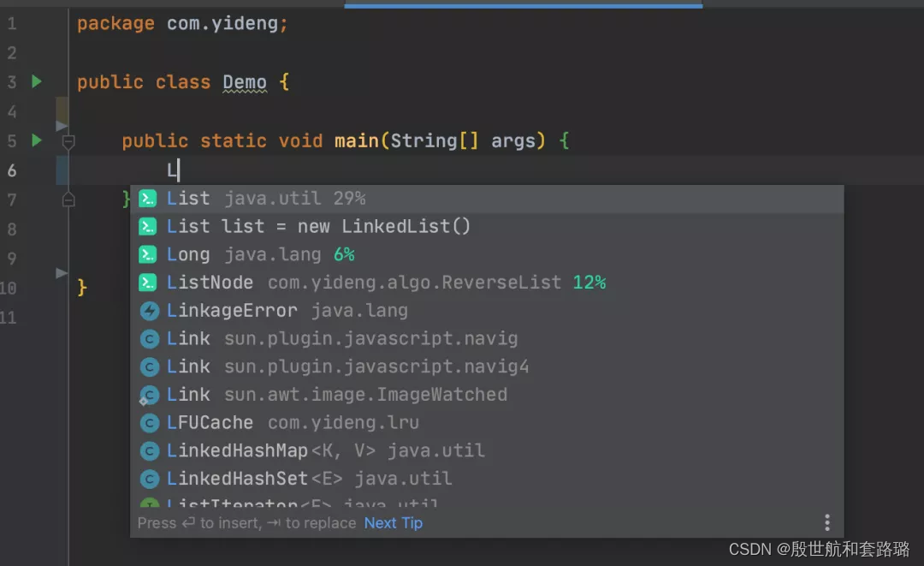Select Link sun.awt.image.ImageWatched entry
924x566 pixels.
487,395
